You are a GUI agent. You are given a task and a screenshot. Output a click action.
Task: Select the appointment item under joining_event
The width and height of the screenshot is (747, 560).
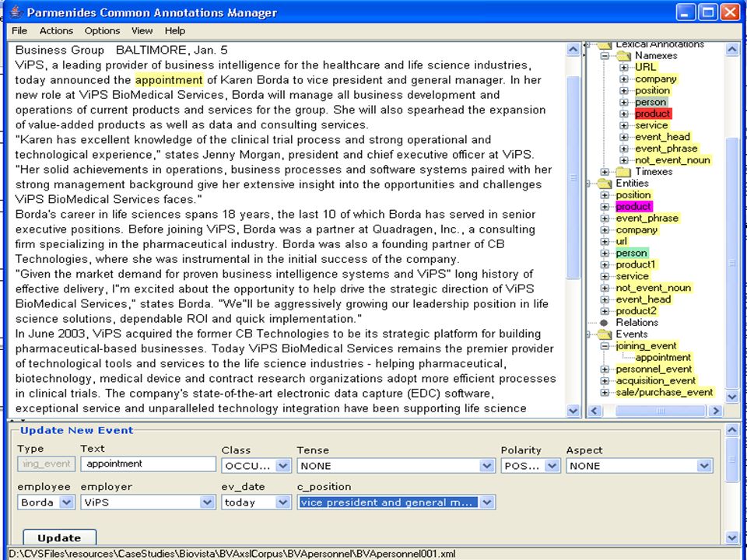click(663, 358)
